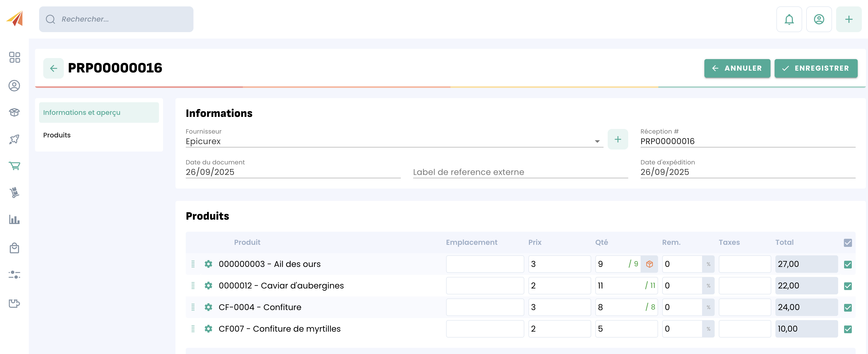
Task: Toggle the select-all checkbox in table header
Action: pos(848,243)
